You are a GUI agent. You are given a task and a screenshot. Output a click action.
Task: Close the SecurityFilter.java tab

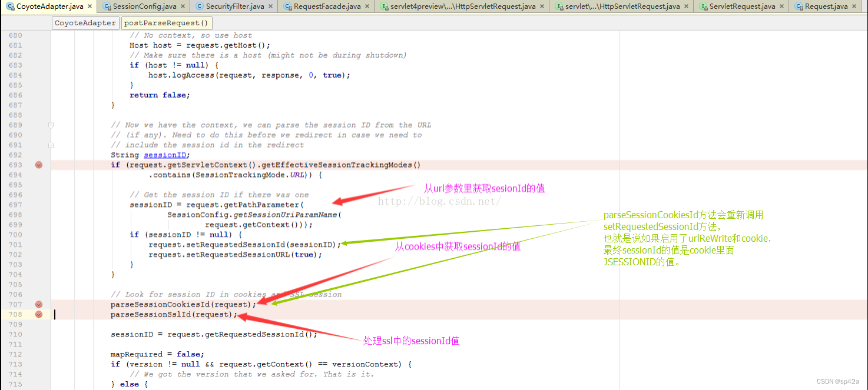pos(271,6)
